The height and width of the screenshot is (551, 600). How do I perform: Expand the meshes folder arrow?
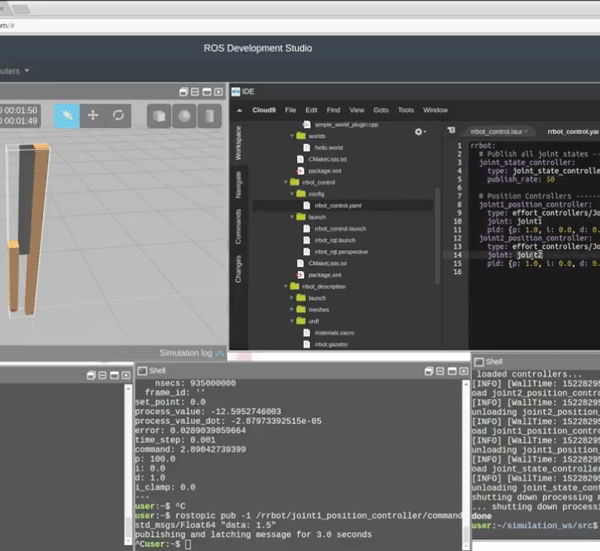[292, 309]
